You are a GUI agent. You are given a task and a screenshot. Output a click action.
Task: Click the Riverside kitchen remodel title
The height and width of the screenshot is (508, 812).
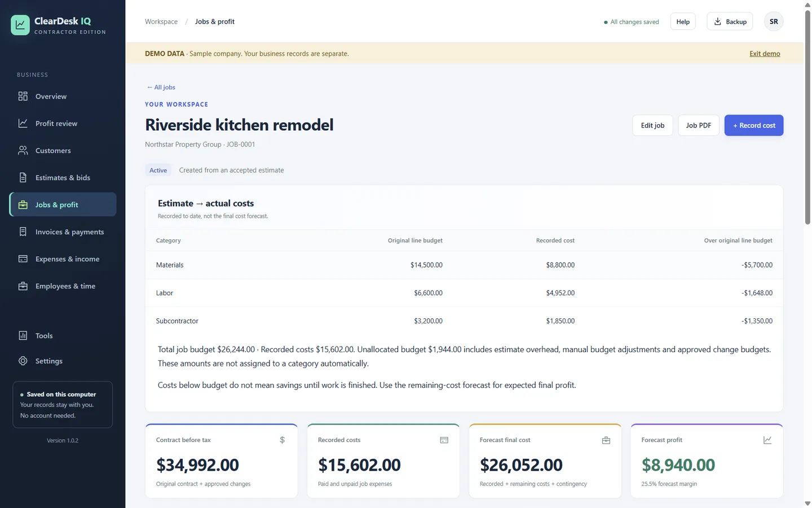point(239,125)
